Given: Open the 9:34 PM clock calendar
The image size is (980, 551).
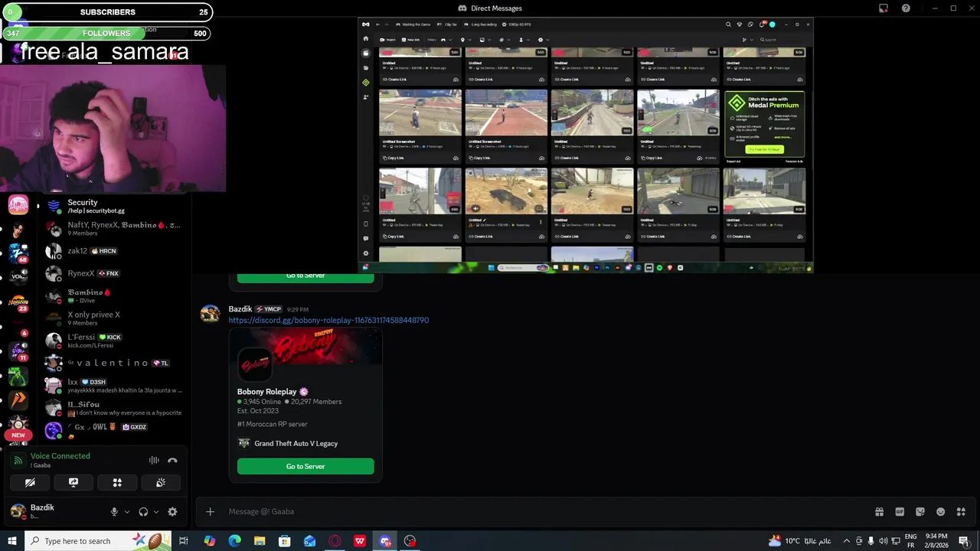Looking at the screenshot, I should [x=936, y=541].
